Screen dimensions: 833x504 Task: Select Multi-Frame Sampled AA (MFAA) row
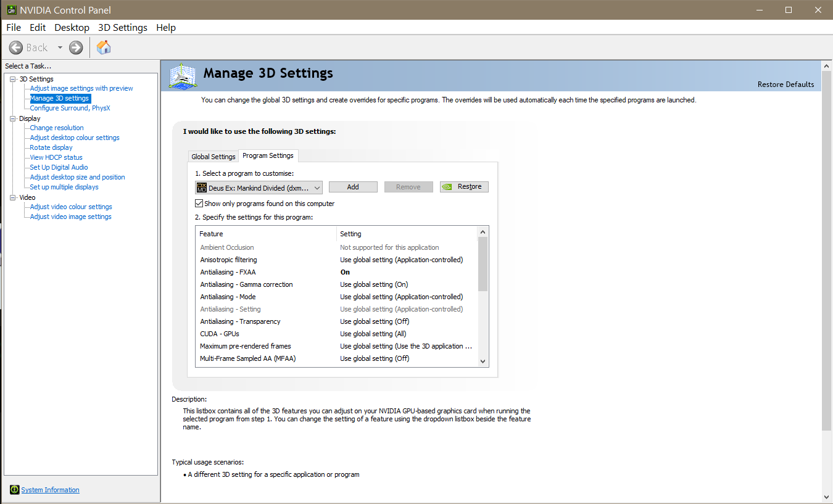[x=337, y=358]
